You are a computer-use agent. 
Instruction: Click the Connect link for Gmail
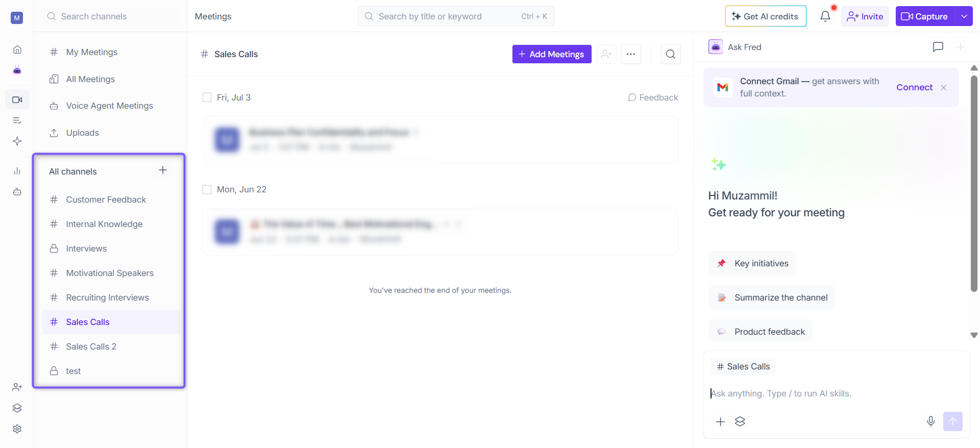click(914, 87)
